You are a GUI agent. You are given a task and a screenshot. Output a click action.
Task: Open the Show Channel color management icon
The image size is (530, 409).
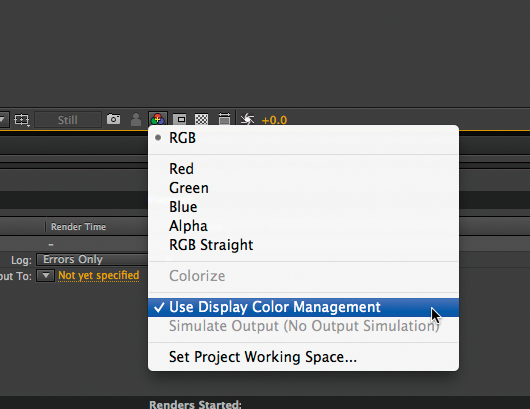pos(158,119)
